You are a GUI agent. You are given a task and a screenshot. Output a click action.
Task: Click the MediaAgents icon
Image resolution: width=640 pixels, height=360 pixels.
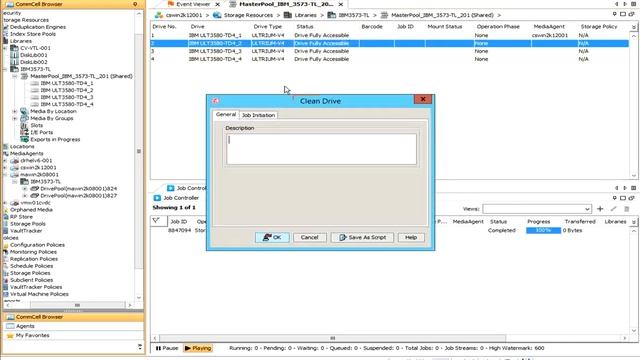click(6, 153)
